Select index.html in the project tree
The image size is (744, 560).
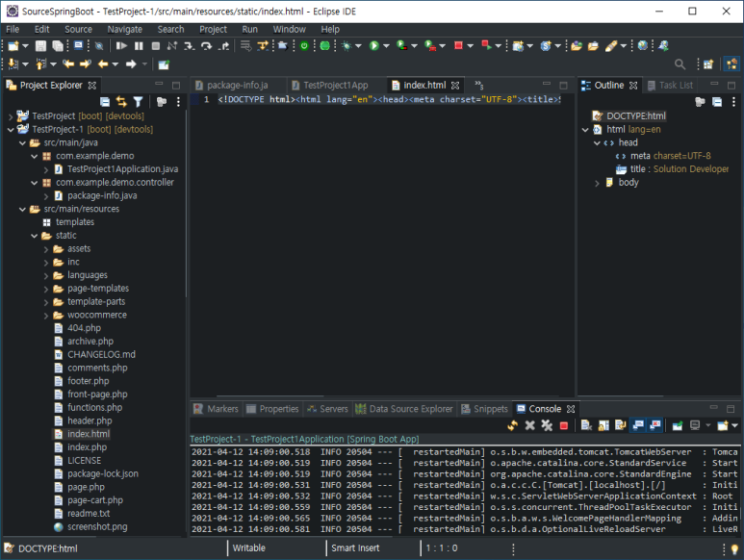tap(89, 434)
